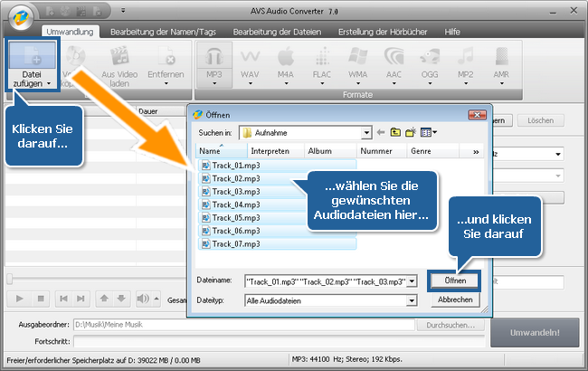Expand the Dateiname combo box arrow

413,281
